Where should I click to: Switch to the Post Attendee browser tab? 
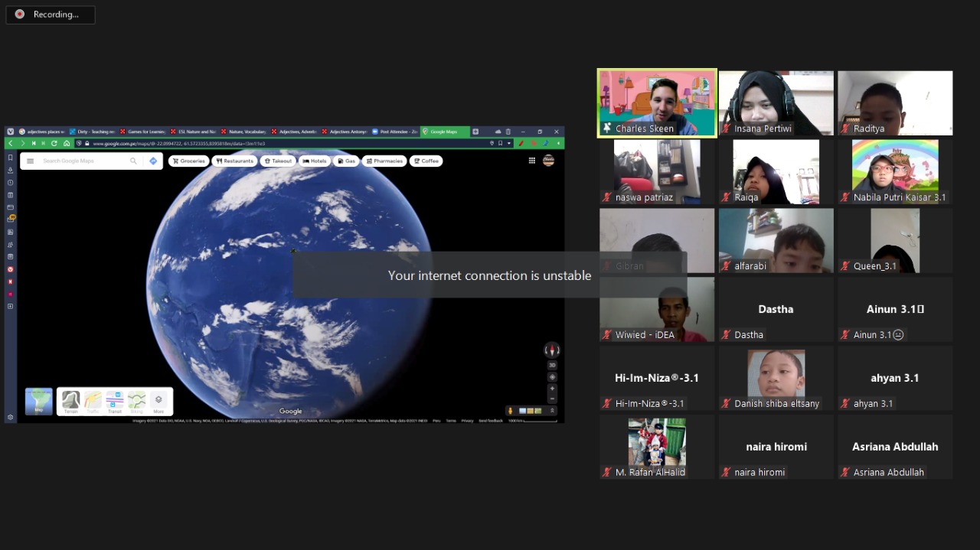point(394,132)
